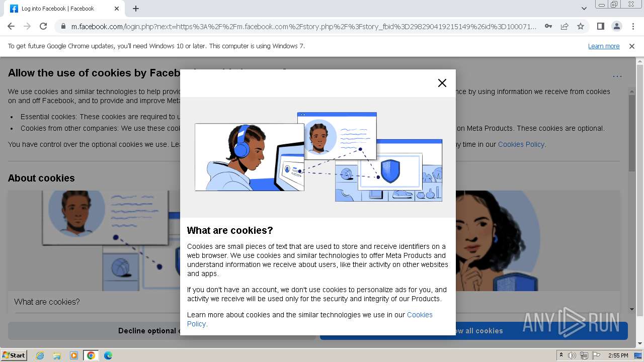Open Cookies Policy link in page text
This screenshot has width=644, height=362.
(521, 144)
